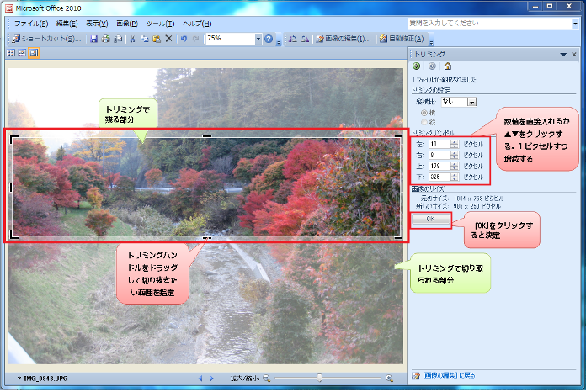Open 画像の編集 edit pictures pane
The width and height of the screenshot is (586, 392).
[x=344, y=39]
